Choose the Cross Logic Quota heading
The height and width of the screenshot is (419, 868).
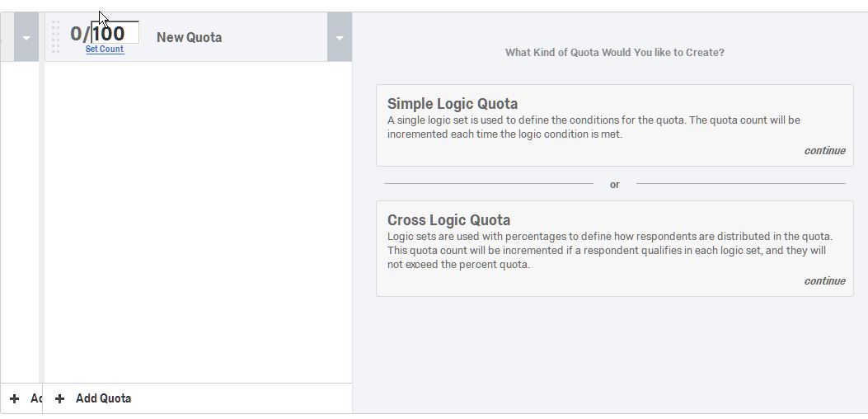tap(448, 220)
